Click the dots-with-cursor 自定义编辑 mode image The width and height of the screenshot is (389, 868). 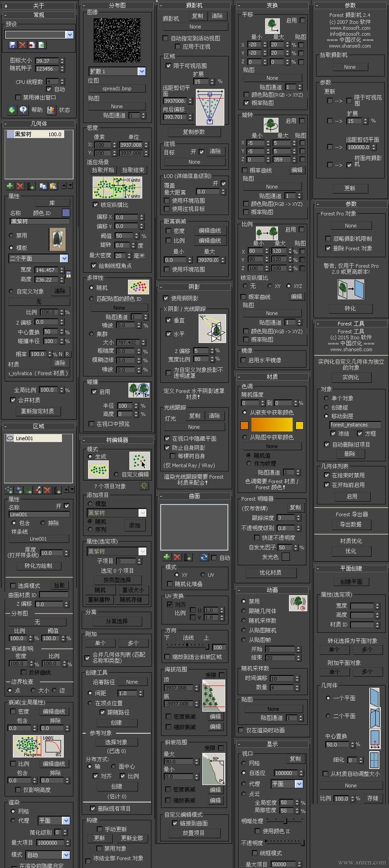click(x=139, y=460)
